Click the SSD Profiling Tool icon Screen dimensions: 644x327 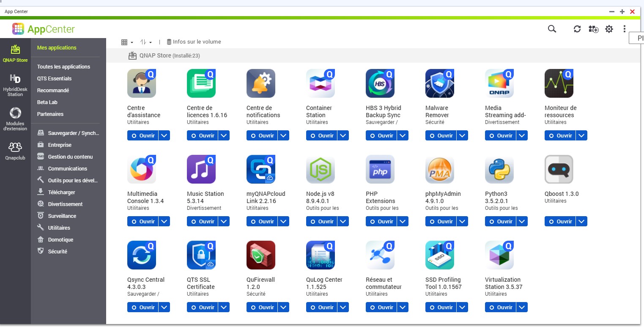(x=440, y=255)
